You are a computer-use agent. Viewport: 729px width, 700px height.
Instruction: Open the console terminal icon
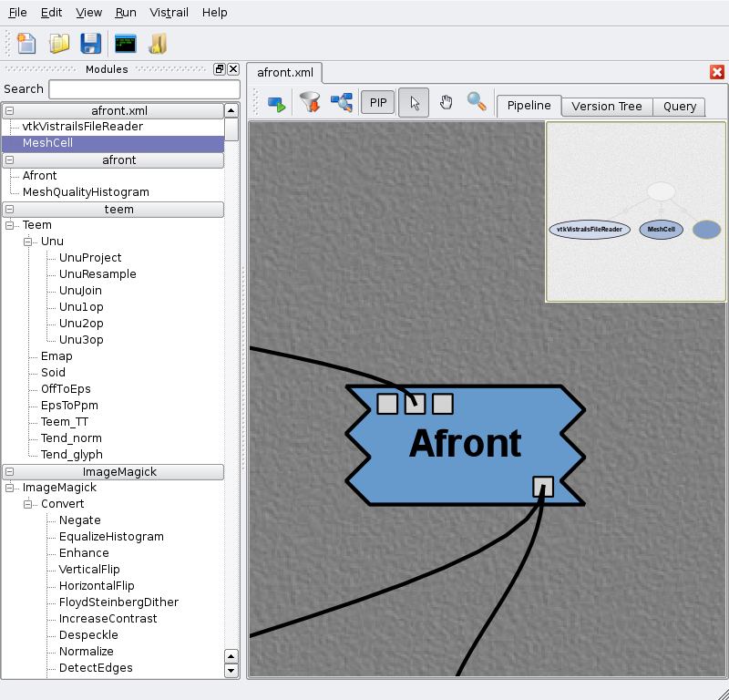pos(125,43)
